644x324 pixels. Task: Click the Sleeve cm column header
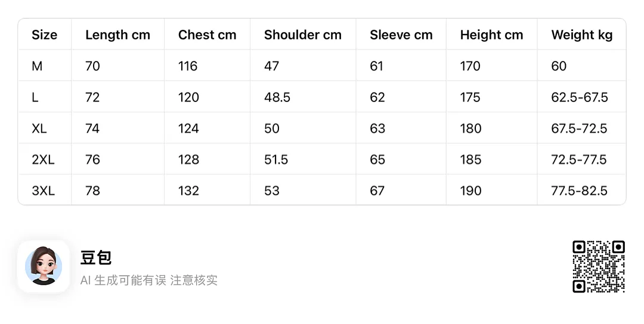point(401,35)
